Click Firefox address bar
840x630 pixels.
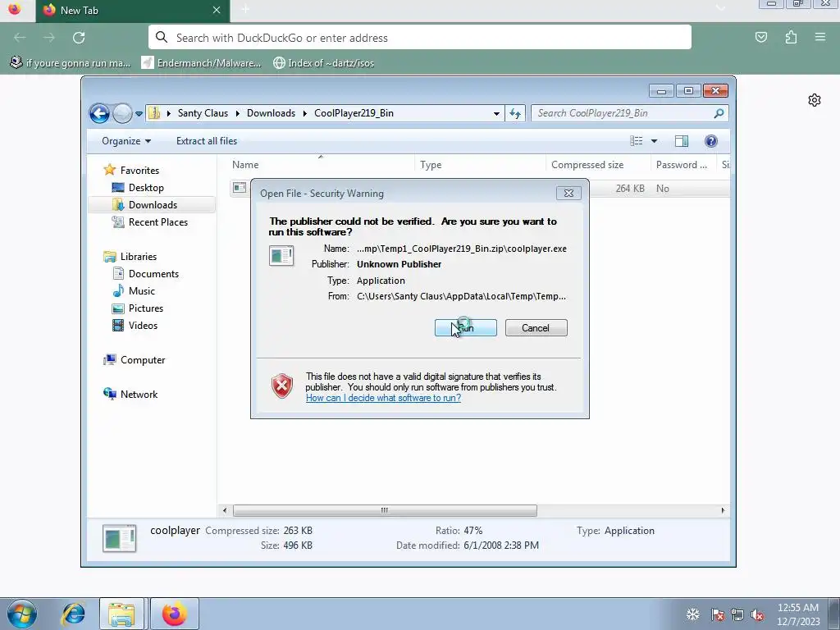click(419, 38)
